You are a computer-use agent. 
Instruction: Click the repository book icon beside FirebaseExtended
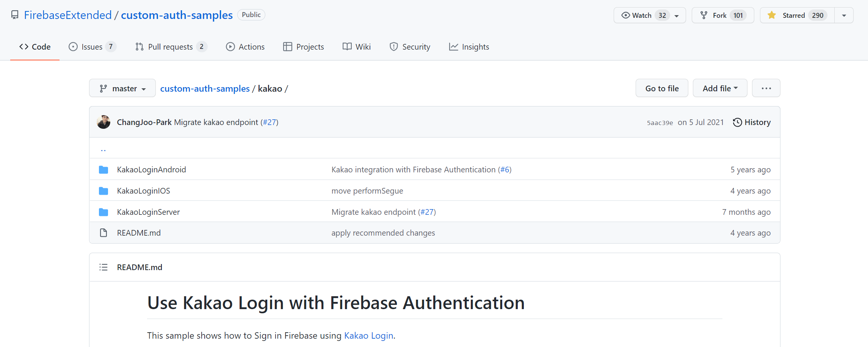coord(15,15)
